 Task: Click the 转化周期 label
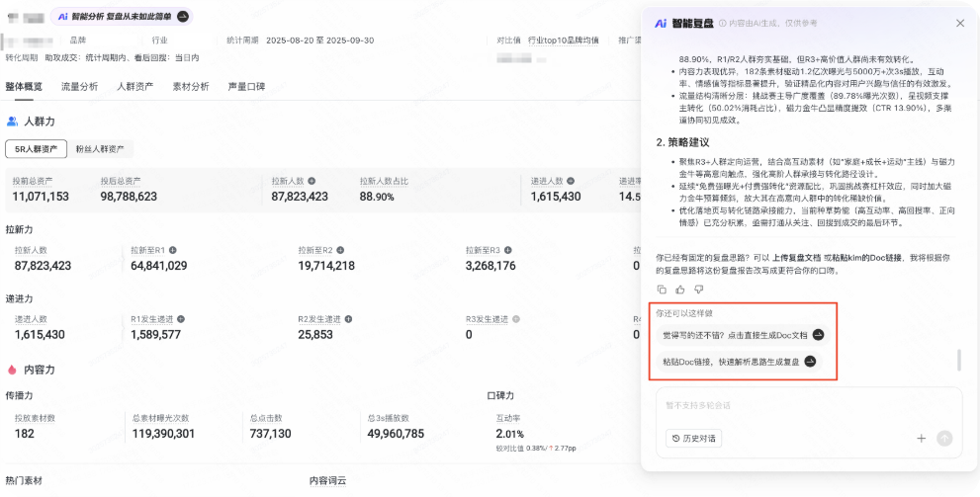click(x=21, y=57)
